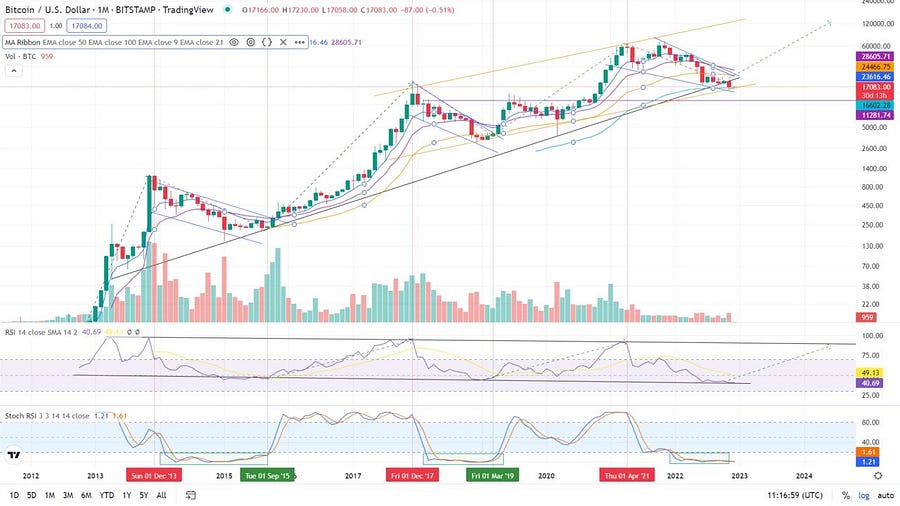The image size is (900, 506).
Task: Remove MA Ribbon indicator with X icon
Action: tap(283, 42)
